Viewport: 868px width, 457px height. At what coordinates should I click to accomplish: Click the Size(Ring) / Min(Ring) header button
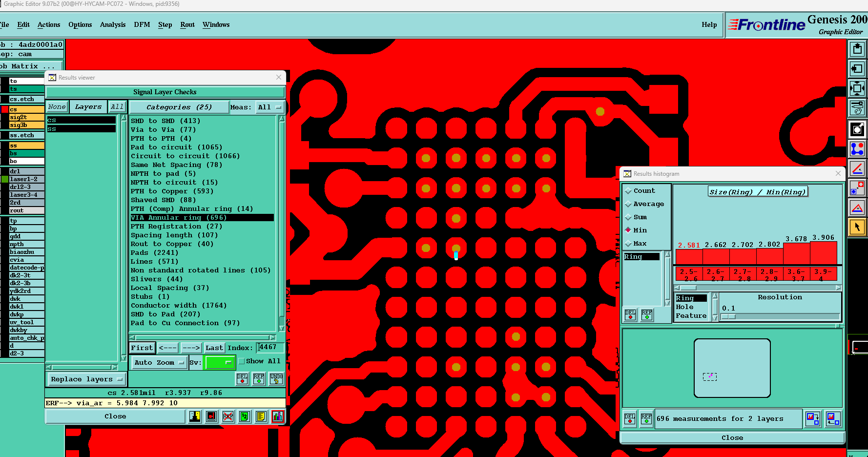click(x=758, y=192)
